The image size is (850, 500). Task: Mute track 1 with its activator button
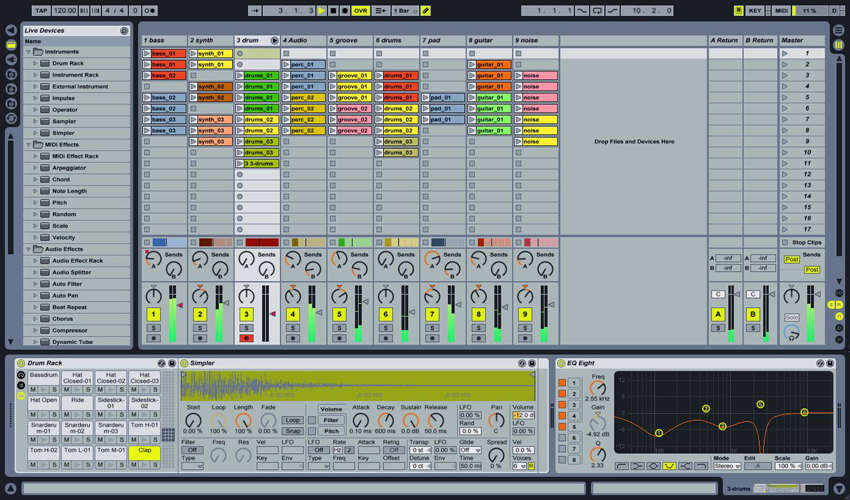point(153,314)
